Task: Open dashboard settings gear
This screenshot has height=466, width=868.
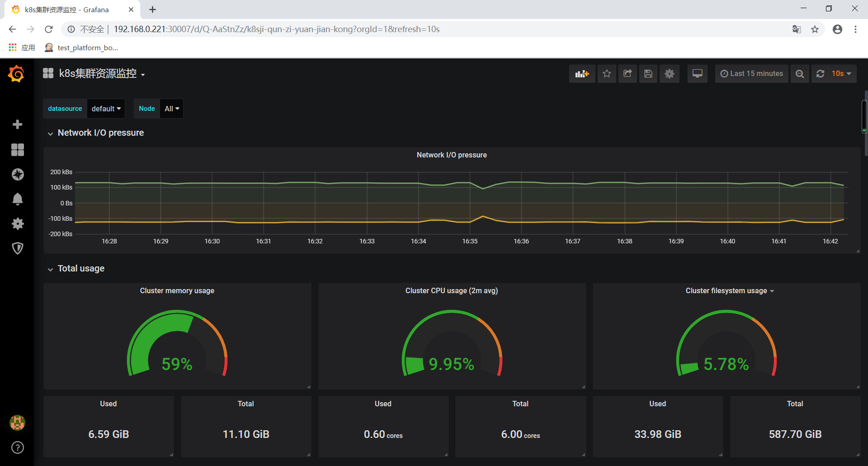Action: click(x=669, y=73)
